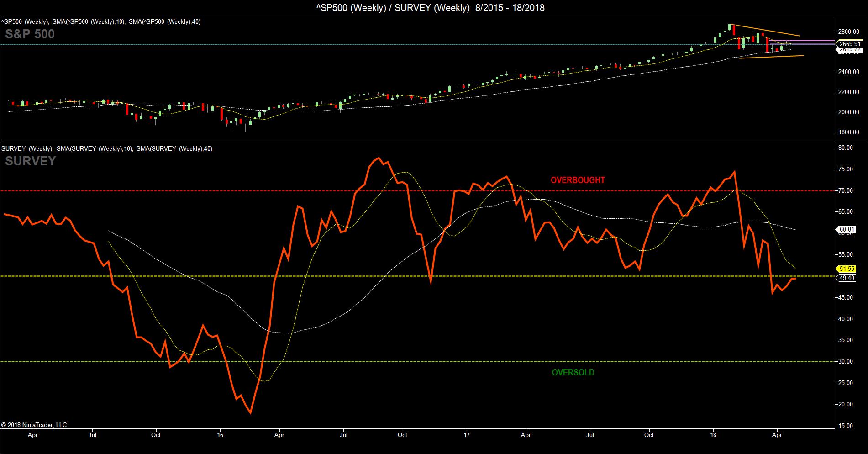Click the 30.00 survey axis label

[846, 361]
